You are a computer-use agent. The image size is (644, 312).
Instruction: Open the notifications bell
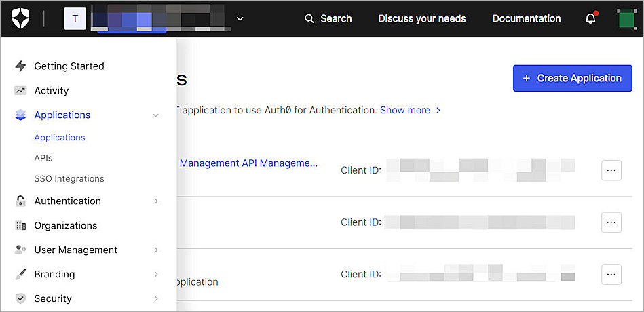pos(590,19)
